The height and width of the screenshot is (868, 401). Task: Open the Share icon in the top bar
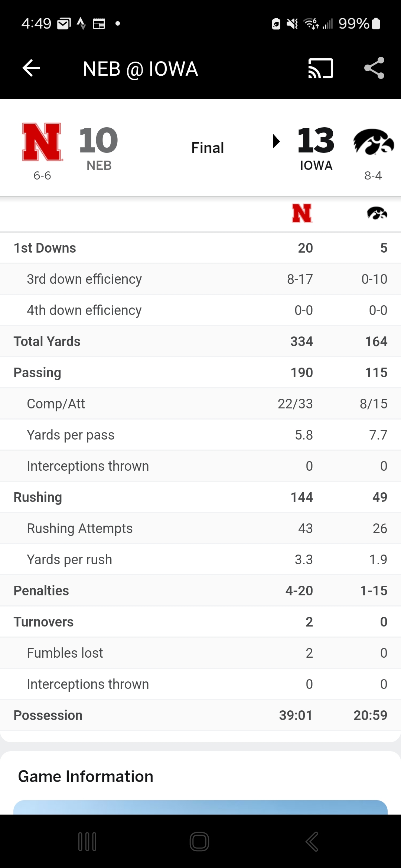pos(374,68)
